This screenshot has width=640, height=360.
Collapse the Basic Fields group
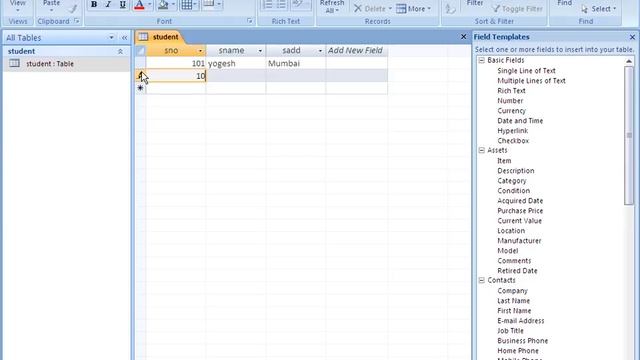coord(482,60)
